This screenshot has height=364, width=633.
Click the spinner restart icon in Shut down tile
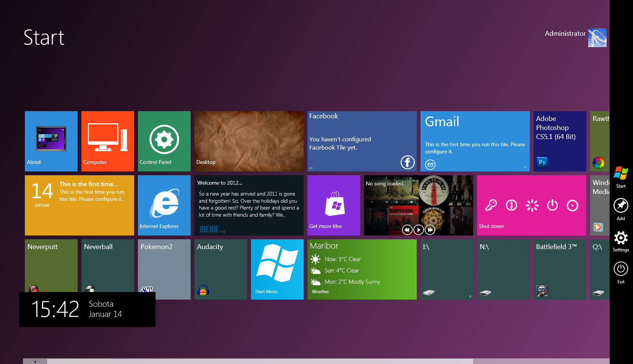point(532,205)
